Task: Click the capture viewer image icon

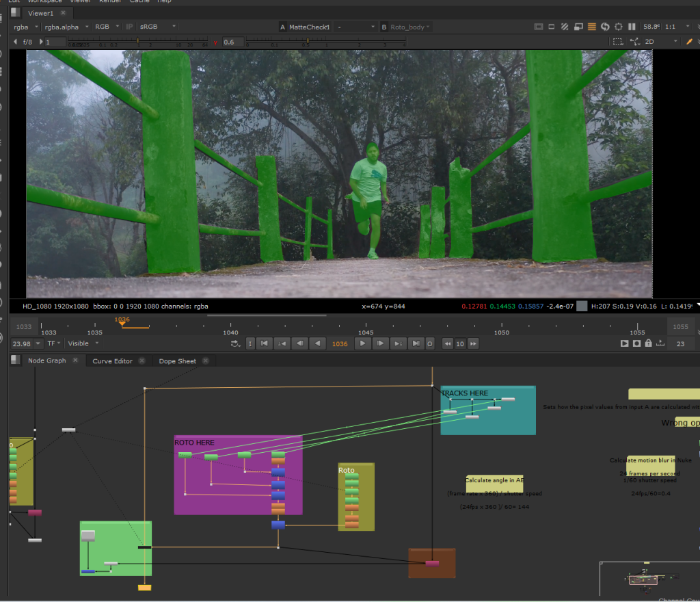Action: (636, 343)
